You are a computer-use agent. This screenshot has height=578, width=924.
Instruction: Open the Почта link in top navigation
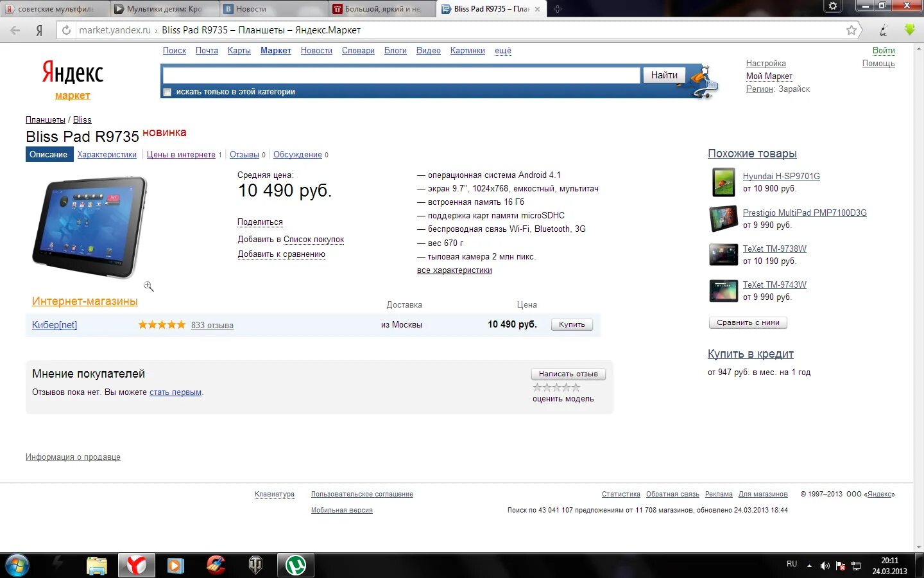(207, 51)
